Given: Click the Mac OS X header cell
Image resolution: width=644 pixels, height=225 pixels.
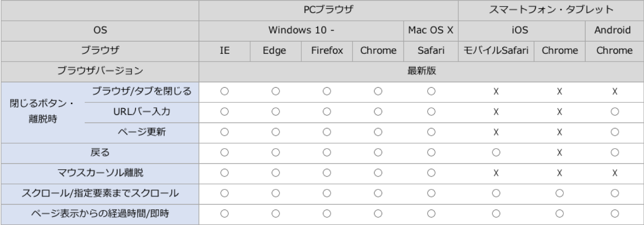Looking at the screenshot, I should point(431,30).
